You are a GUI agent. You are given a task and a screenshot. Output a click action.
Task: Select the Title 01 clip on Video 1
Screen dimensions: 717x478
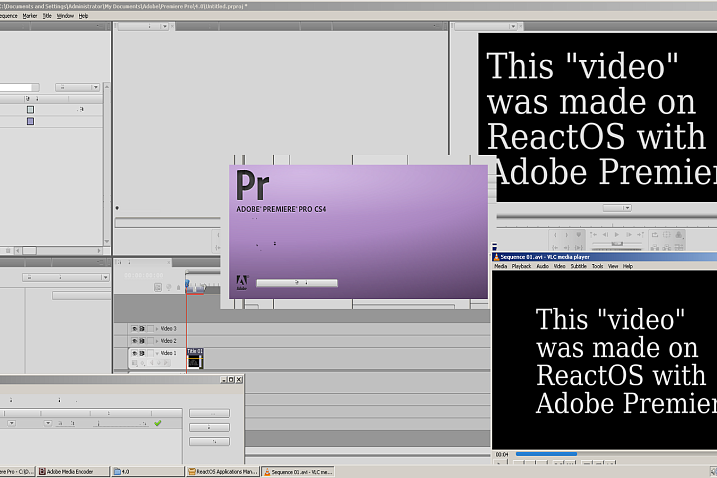(195, 358)
